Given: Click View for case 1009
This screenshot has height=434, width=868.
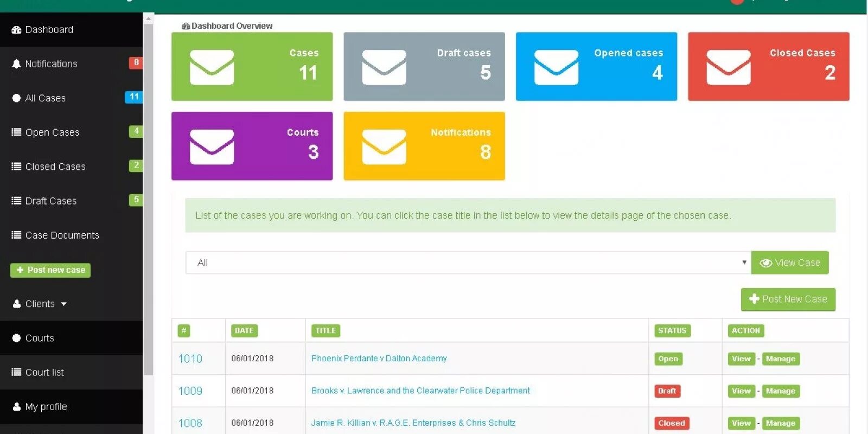Looking at the screenshot, I should (x=741, y=391).
